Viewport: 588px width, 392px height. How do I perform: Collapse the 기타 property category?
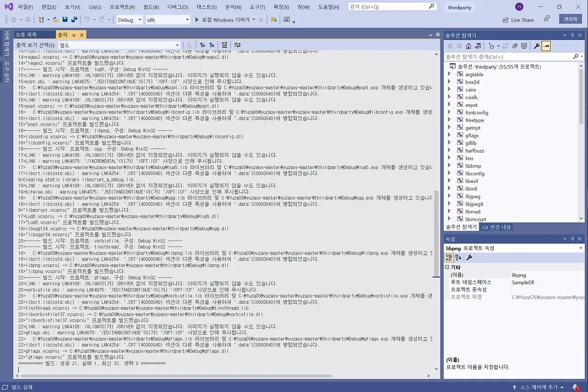click(x=447, y=267)
